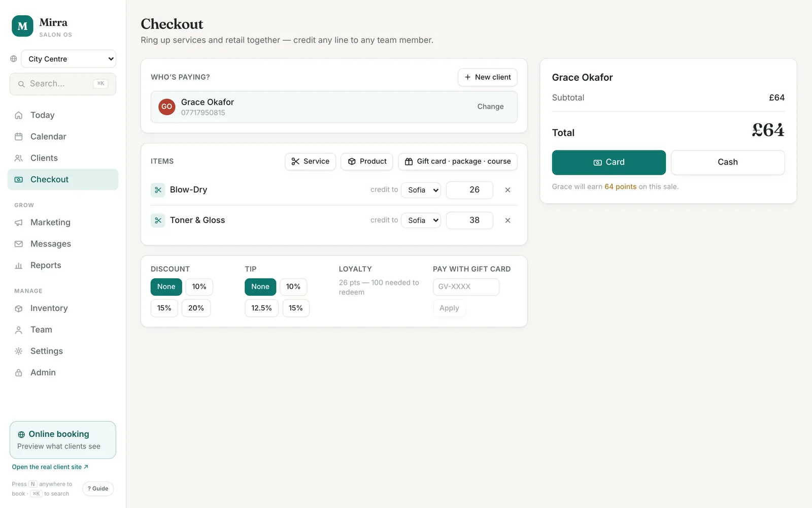Viewport: 812px width, 508px height.
Task: Pay with Cash
Action: 728,163
